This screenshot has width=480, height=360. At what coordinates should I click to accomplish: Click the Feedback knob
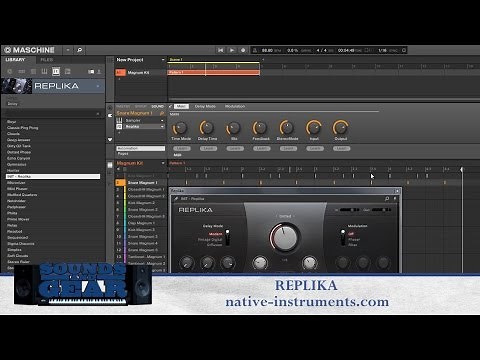tap(260, 128)
